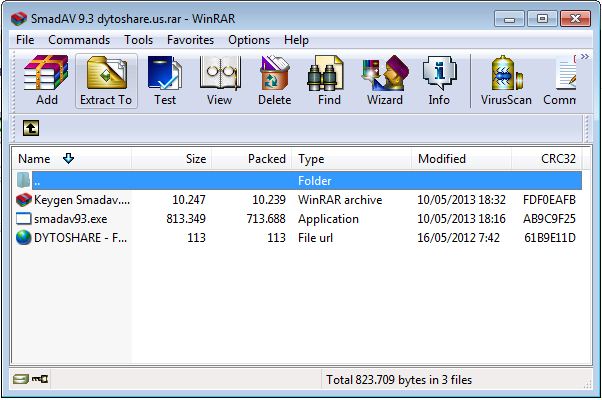Click the 'Application' type cell
The image size is (602, 400).
pyautogui.click(x=328, y=219)
